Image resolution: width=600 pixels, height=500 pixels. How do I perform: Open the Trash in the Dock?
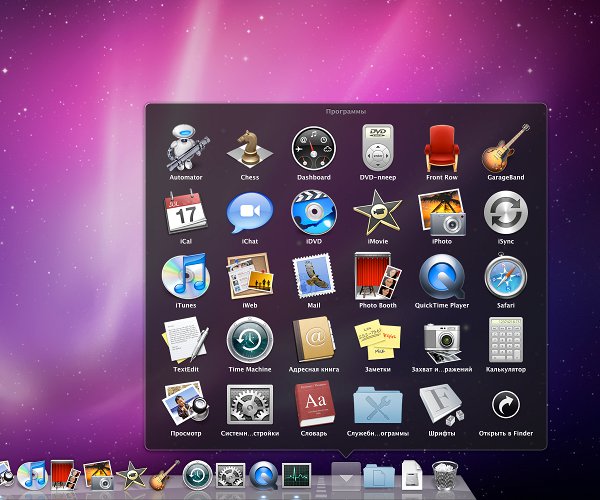(445, 476)
